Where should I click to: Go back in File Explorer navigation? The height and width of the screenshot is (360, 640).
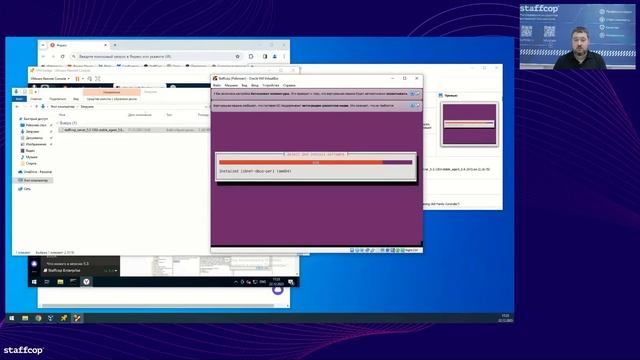(17, 107)
